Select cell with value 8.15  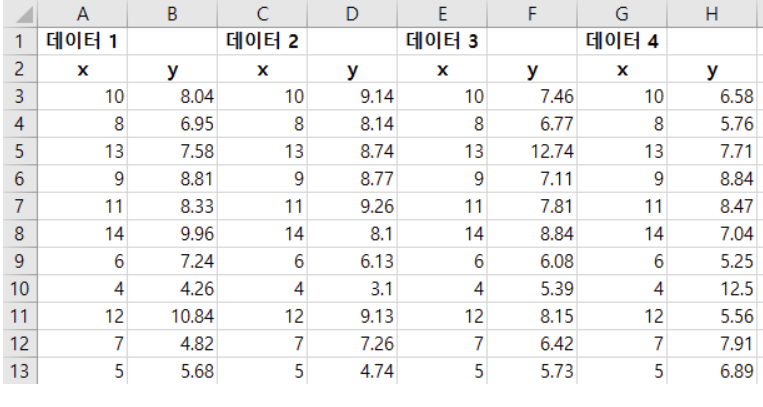point(532,316)
